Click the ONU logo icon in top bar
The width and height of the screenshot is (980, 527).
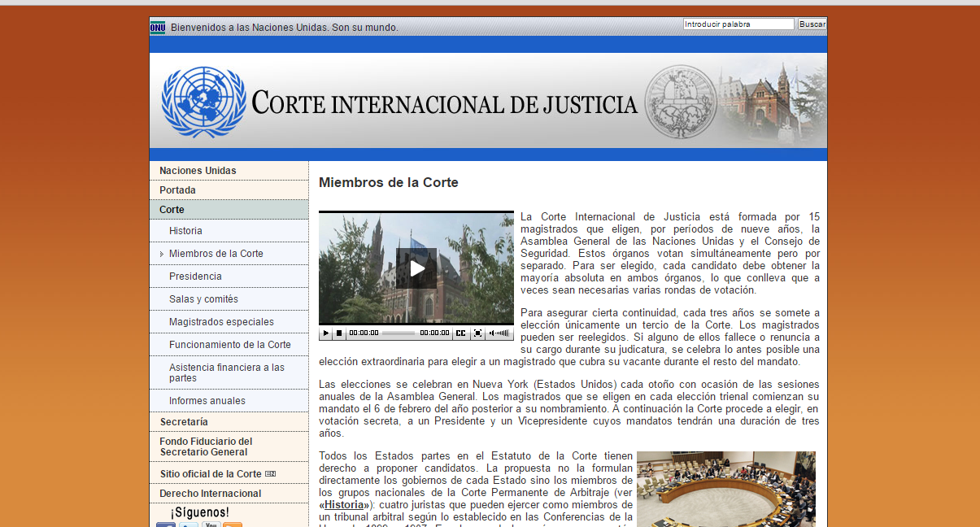[158, 28]
